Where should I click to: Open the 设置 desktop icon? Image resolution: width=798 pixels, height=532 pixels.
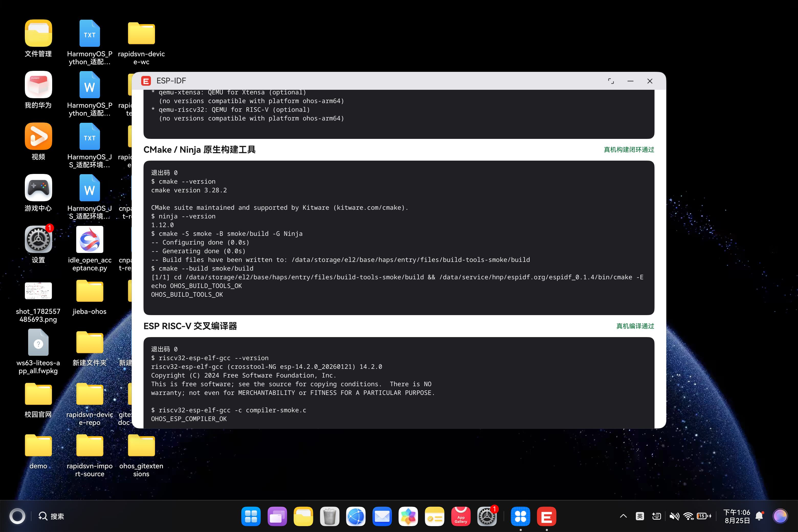(x=38, y=239)
